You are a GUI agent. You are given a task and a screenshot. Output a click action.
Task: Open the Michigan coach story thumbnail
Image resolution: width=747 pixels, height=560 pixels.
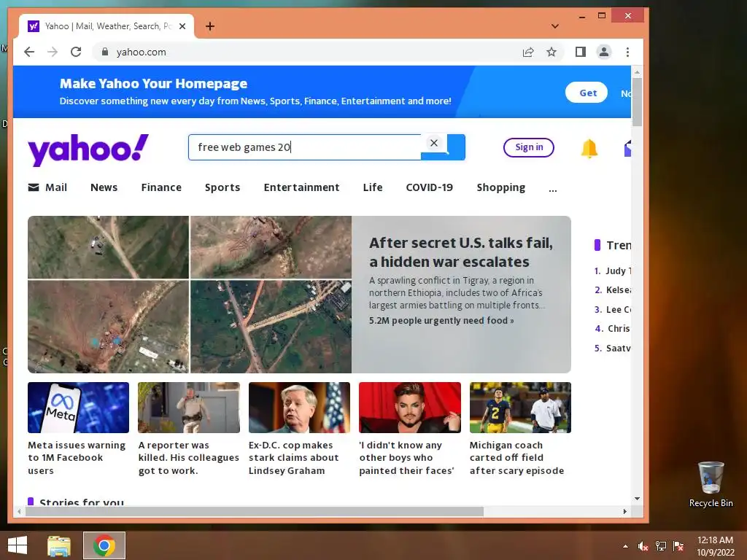520,408
